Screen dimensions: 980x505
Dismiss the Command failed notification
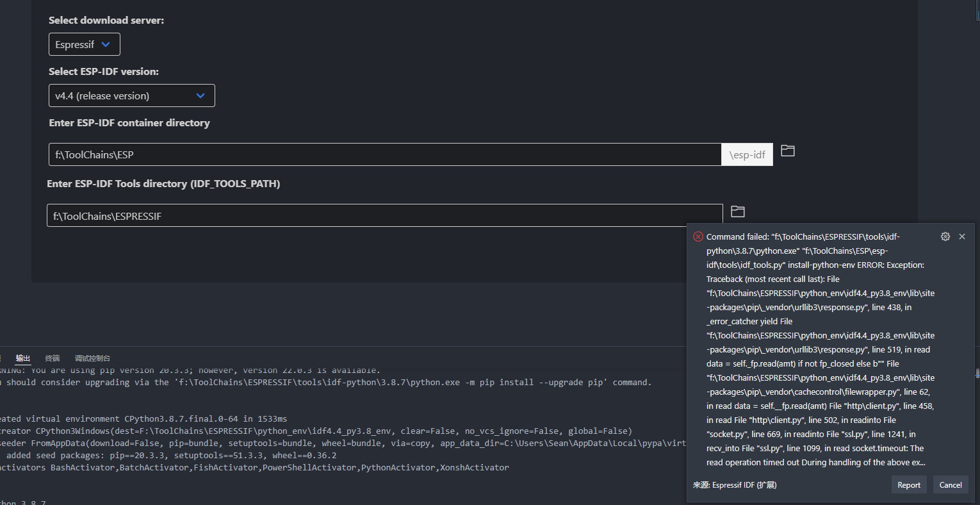(962, 236)
